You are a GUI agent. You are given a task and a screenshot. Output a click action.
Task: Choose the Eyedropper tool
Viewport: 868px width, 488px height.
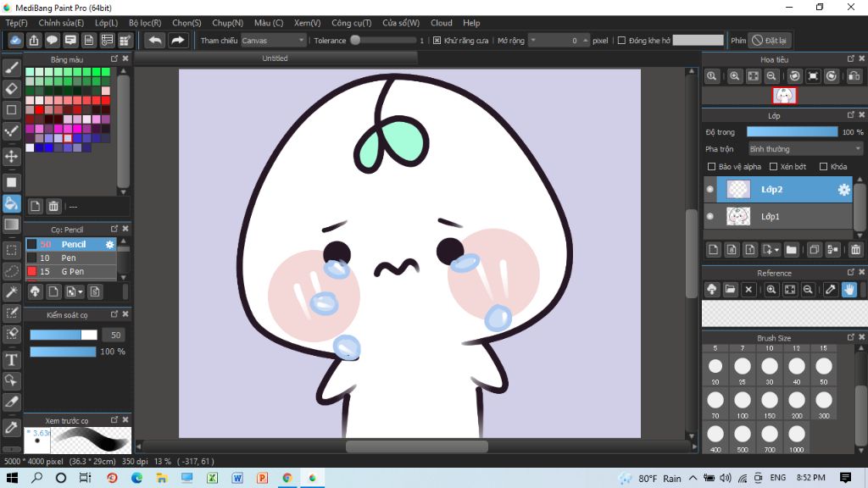click(12, 426)
